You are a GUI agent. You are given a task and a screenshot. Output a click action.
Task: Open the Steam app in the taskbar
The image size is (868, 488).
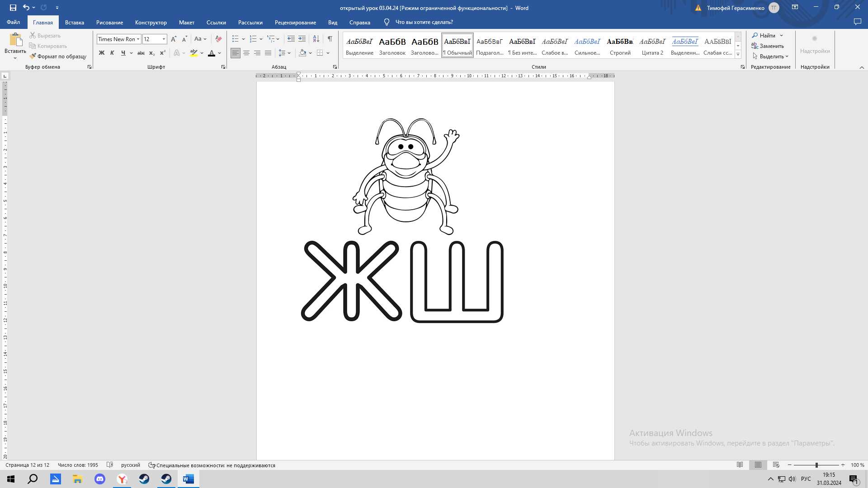(x=144, y=479)
